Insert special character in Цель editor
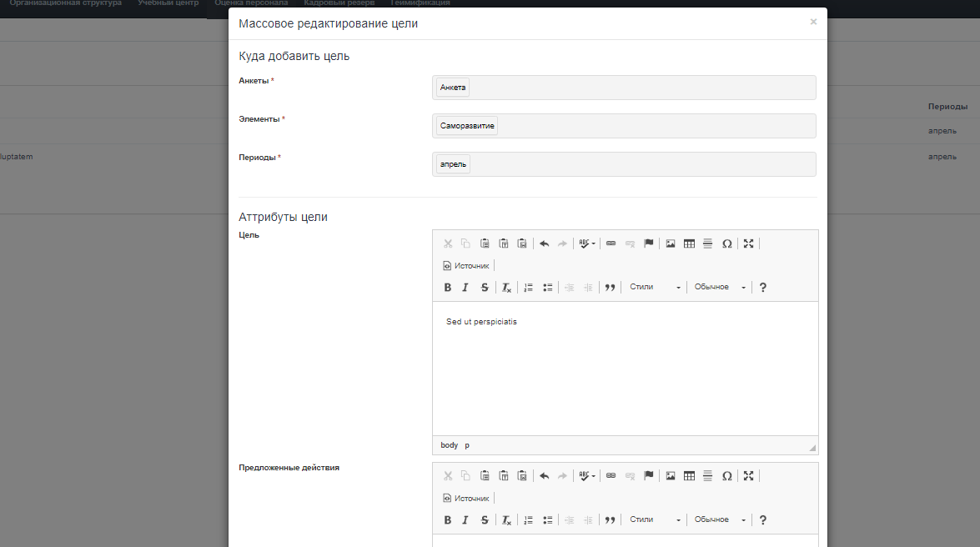980x547 pixels. click(x=726, y=243)
